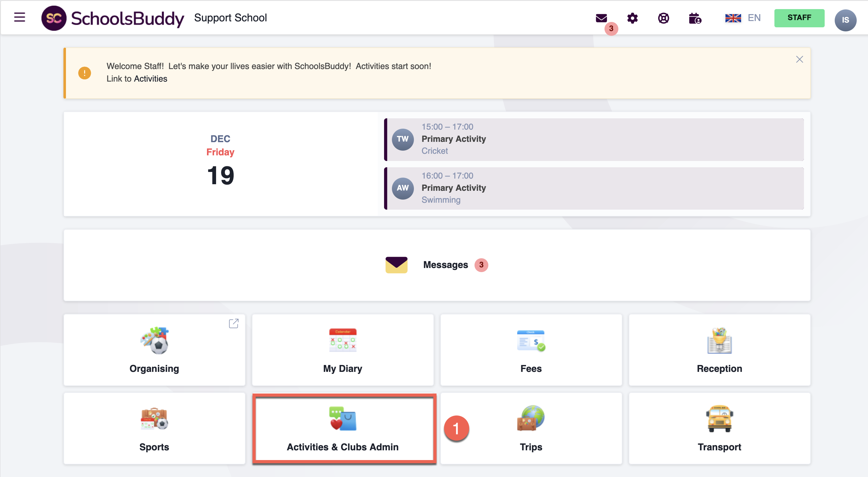Open the Cricket Primary Activity event
Image resolution: width=868 pixels, height=477 pixels.
click(x=594, y=139)
